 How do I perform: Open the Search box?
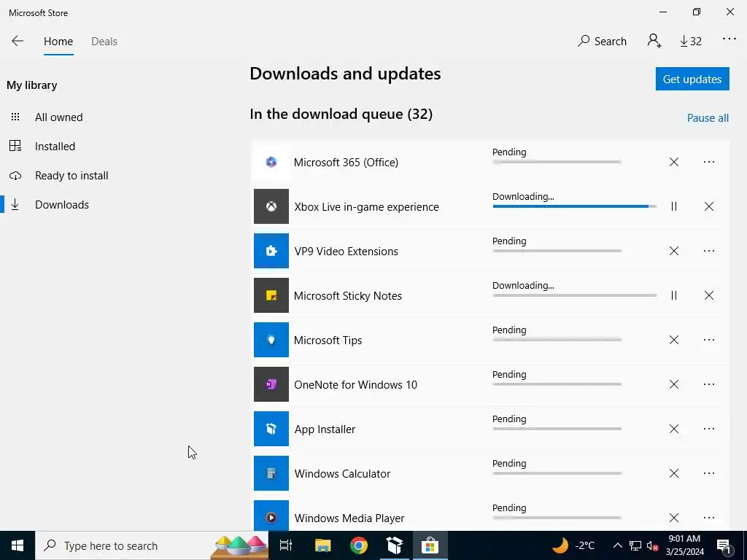pyautogui.click(x=602, y=41)
